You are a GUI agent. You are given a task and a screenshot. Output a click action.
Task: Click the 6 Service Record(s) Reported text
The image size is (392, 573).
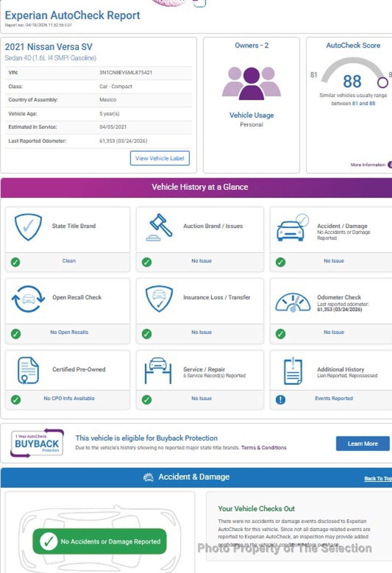point(214,376)
